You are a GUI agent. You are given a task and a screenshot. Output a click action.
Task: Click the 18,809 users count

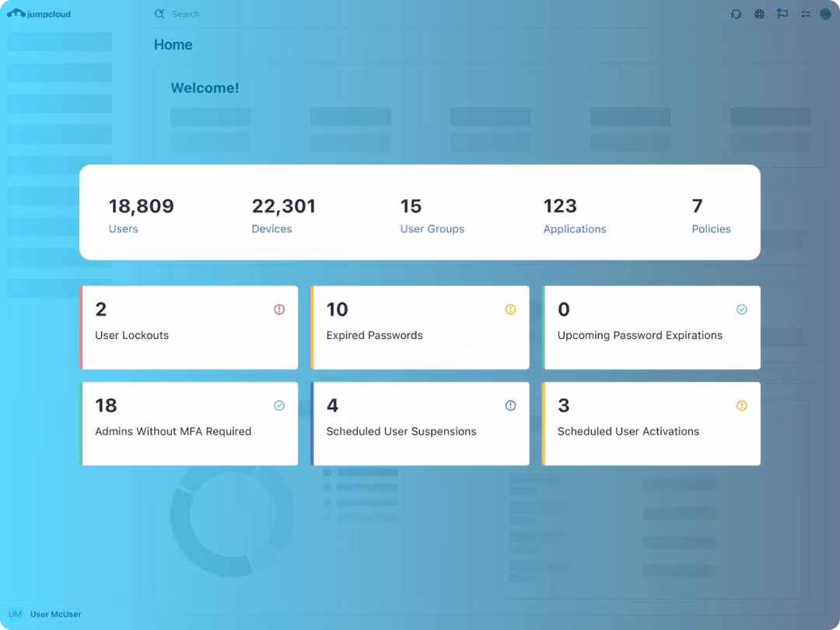(x=142, y=206)
